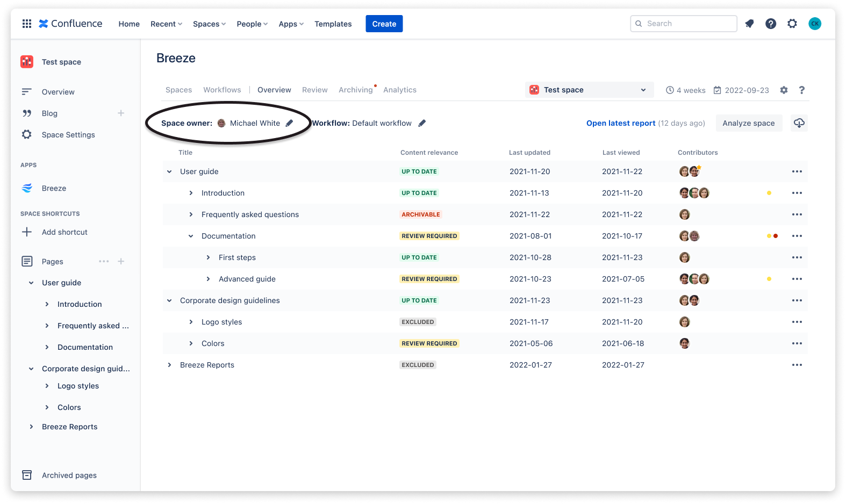Expand the Logo styles page in the sidebar
This screenshot has height=504, width=846.
[47, 386]
